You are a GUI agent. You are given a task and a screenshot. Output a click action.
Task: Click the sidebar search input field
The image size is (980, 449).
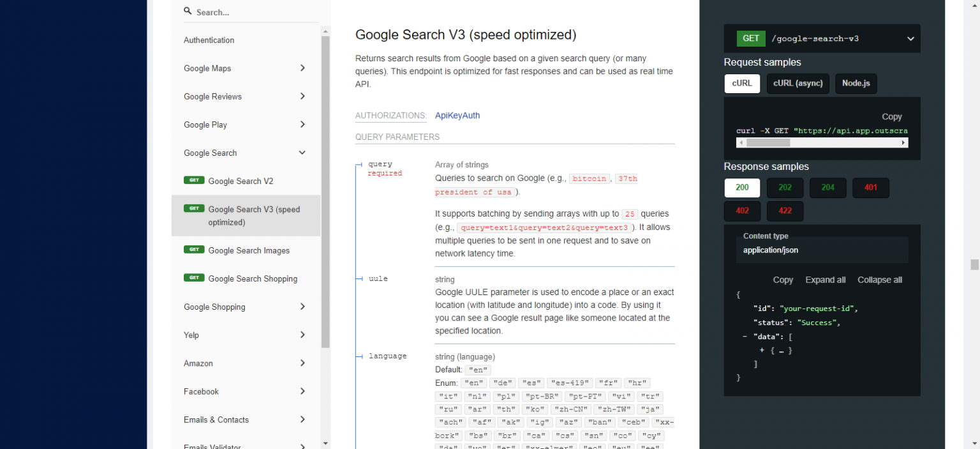(249, 11)
